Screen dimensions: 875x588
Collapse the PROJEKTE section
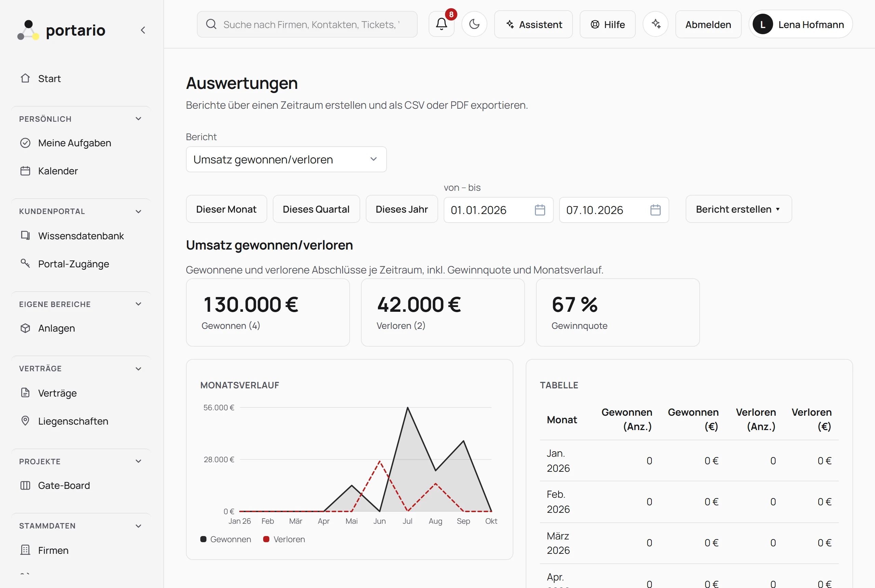pyautogui.click(x=138, y=461)
